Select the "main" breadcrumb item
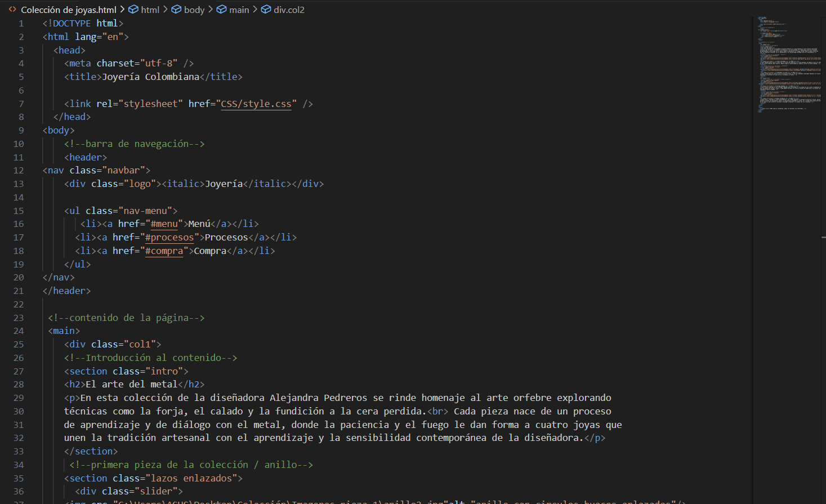 click(233, 10)
